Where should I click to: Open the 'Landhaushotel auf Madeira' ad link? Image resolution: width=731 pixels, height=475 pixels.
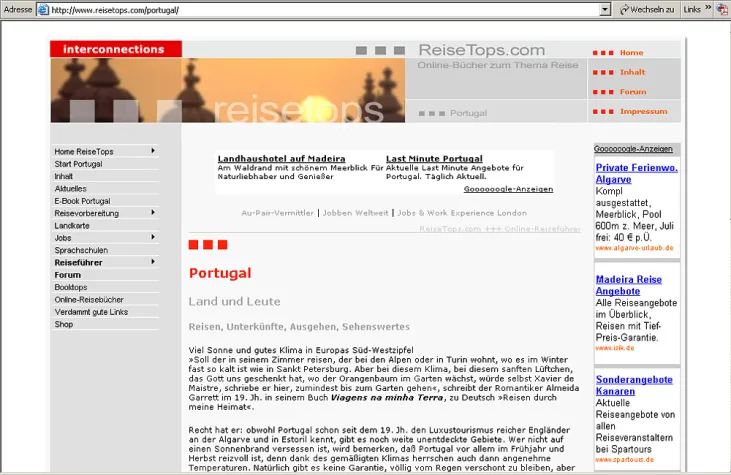click(x=281, y=159)
